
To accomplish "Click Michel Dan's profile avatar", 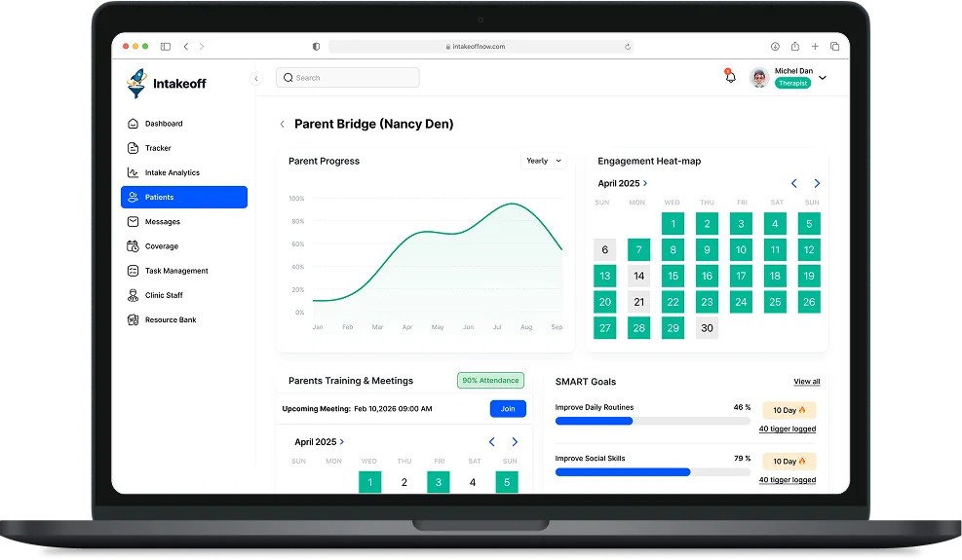I will pos(759,78).
